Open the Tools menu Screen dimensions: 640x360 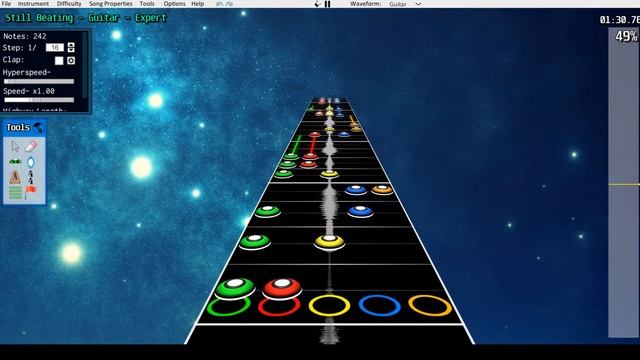click(x=147, y=4)
